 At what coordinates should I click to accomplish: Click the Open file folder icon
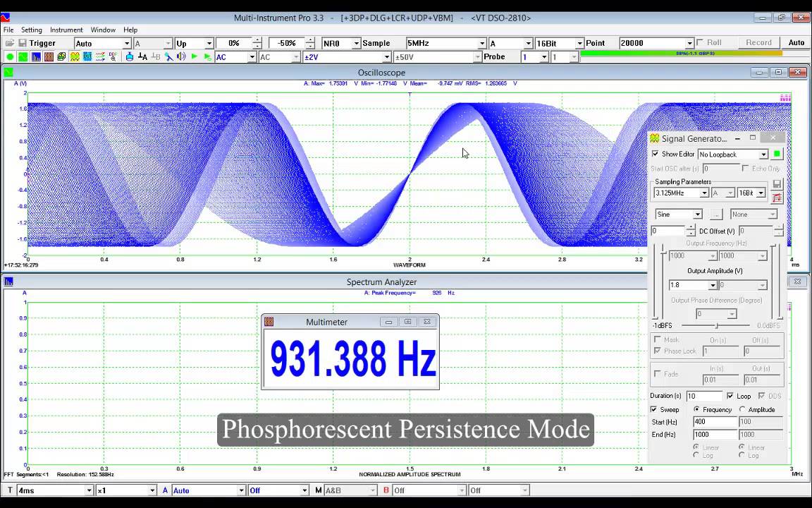9,43
